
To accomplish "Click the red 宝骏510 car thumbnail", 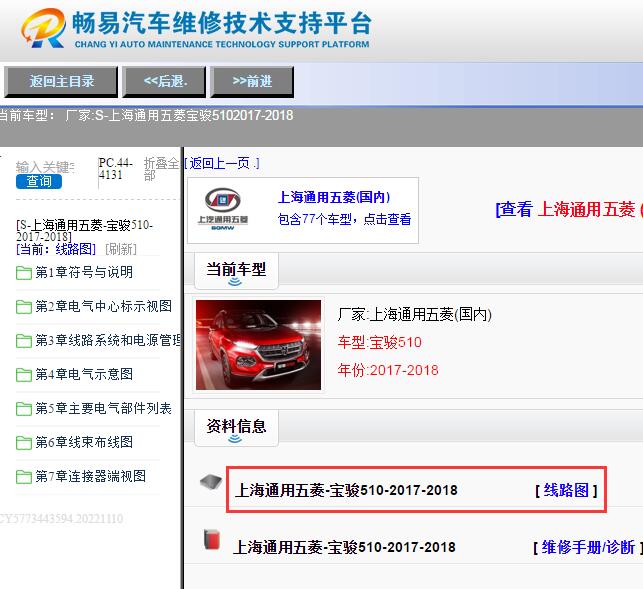I will click(258, 345).
